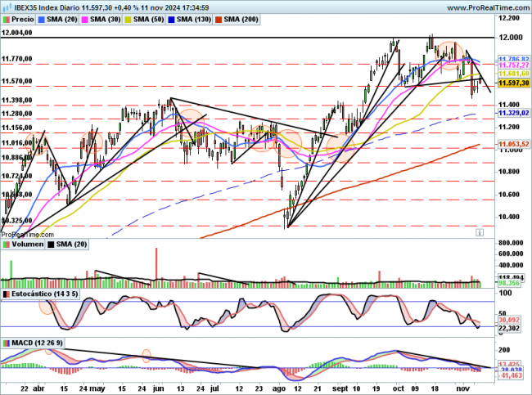Click the MACD indicator legend icon

pyautogui.click(x=7, y=342)
